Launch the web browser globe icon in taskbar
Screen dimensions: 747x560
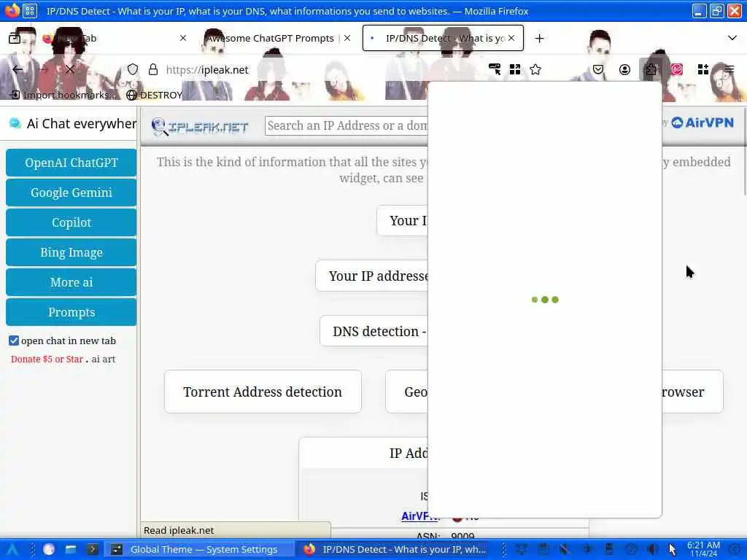[x=49, y=549]
